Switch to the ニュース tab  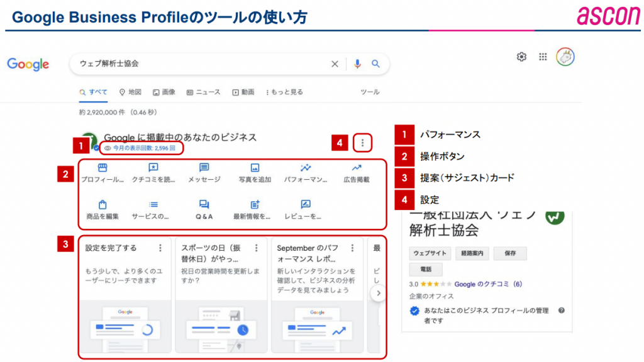pyautogui.click(x=203, y=92)
